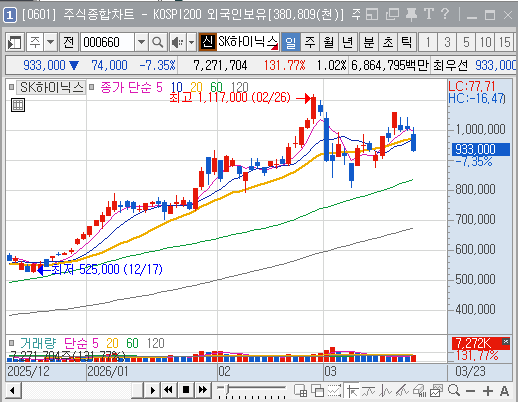Select the 월 monthly period tab

329,42
